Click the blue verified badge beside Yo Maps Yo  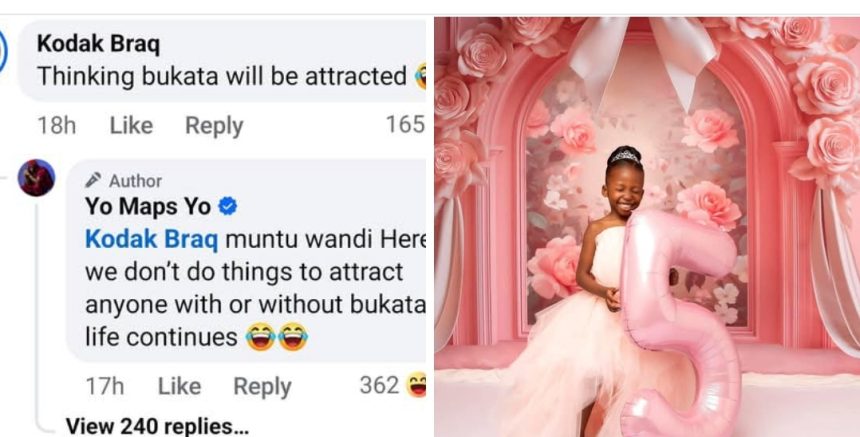click(x=228, y=207)
